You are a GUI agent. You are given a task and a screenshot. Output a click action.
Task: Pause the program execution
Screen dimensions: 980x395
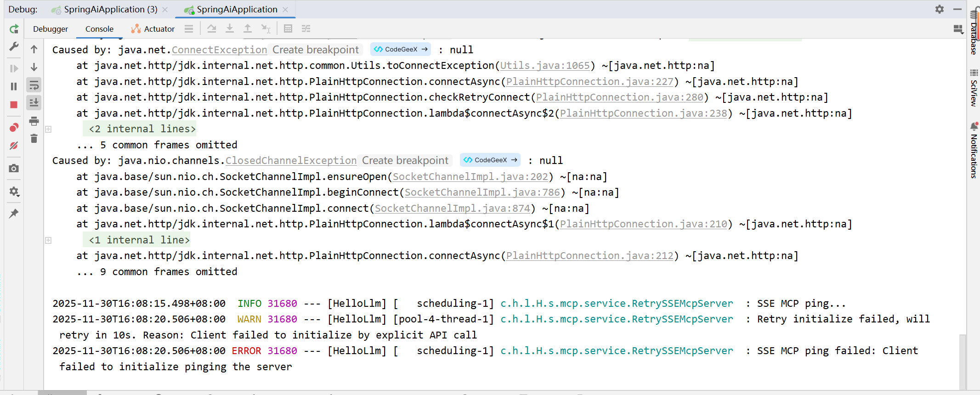(x=14, y=86)
